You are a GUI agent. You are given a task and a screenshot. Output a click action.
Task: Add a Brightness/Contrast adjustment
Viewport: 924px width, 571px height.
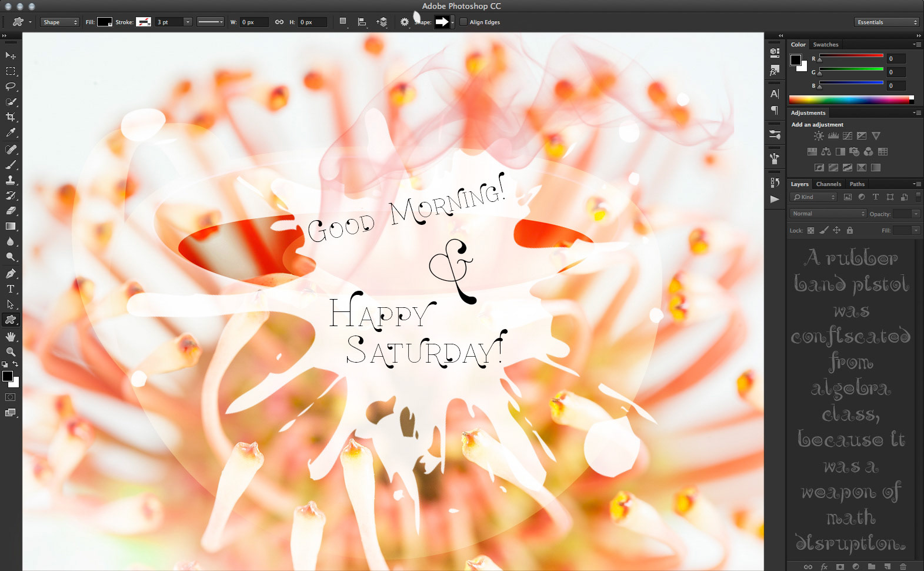click(x=819, y=136)
